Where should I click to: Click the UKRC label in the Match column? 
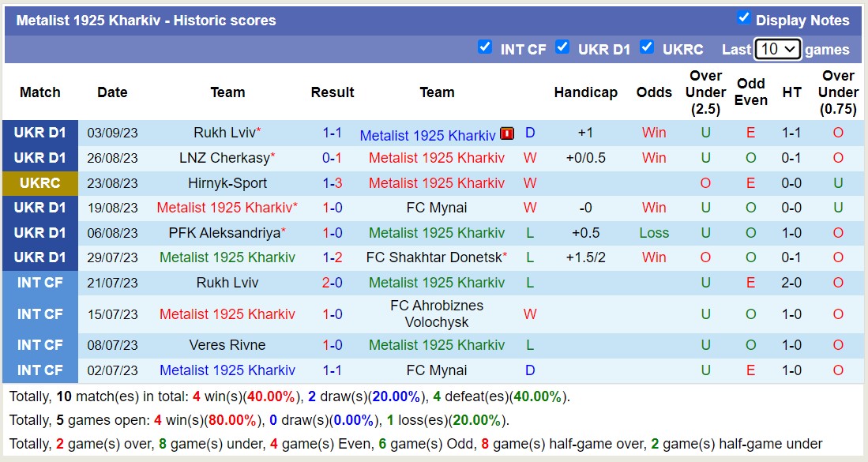tap(40, 183)
